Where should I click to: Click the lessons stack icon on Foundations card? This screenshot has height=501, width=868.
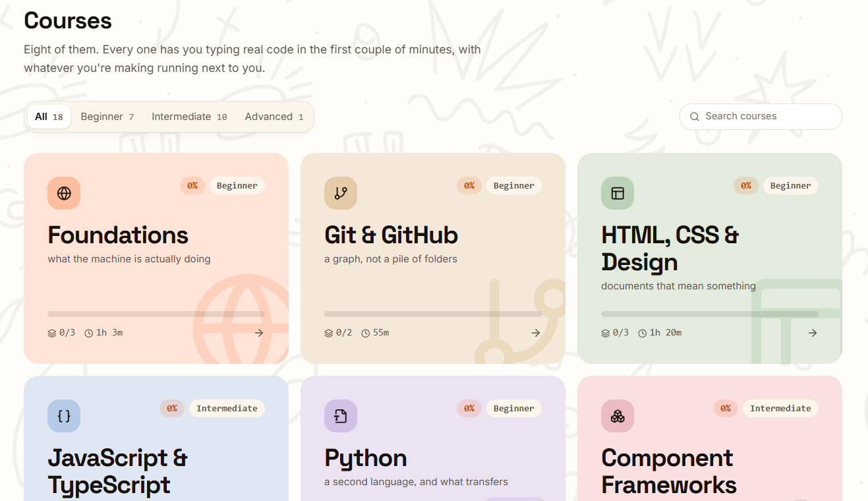coord(52,333)
